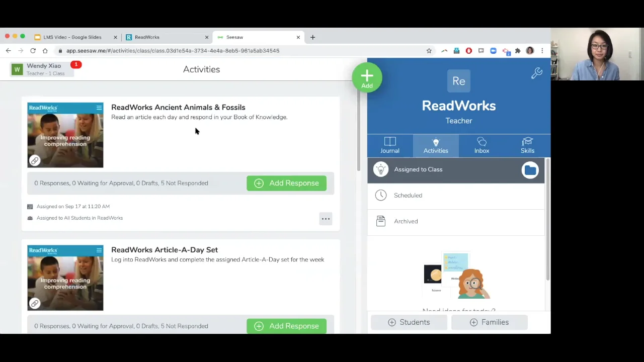Viewport: 644px width, 362px height.
Task: Open the Ancient Animals & Fossils thumbnail
Action: [65, 135]
